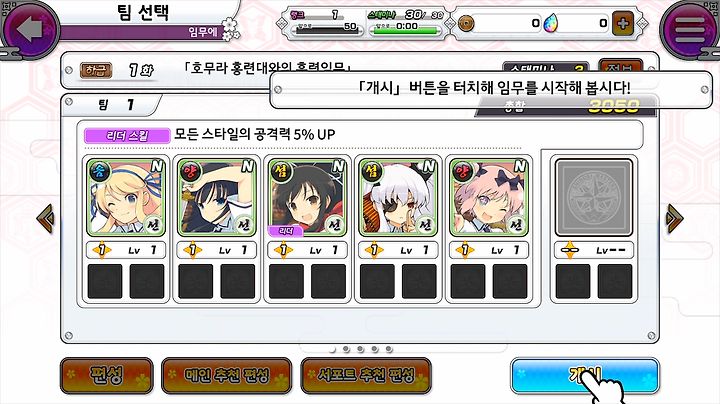This screenshot has height=404, width=720.
Task: Select the fifth team page dot
Action: [389, 349]
